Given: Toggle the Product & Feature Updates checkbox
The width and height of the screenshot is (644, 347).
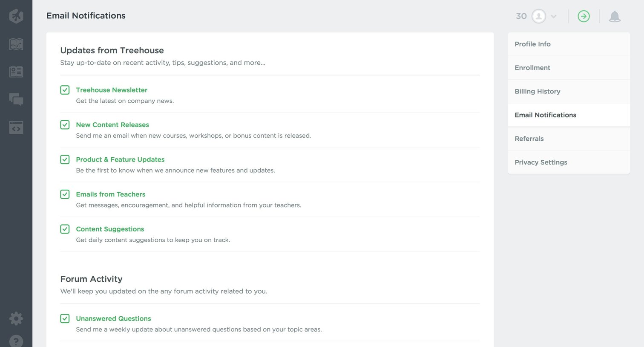Looking at the screenshot, I should [65, 159].
